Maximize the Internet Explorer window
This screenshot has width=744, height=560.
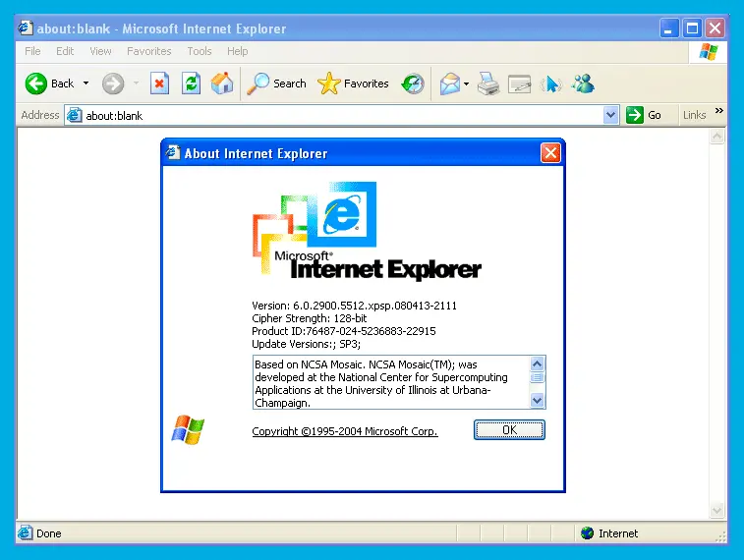[x=692, y=28]
